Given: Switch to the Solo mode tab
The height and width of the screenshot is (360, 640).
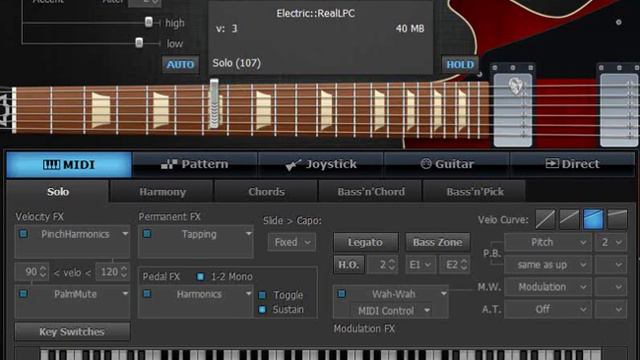Looking at the screenshot, I should 58,192.
